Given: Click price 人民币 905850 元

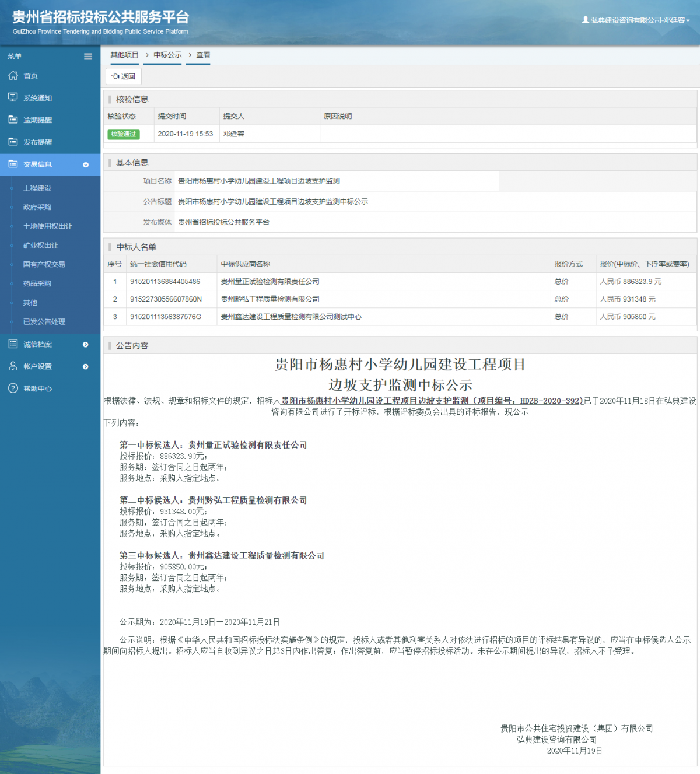Looking at the screenshot, I should (x=628, y=317).
